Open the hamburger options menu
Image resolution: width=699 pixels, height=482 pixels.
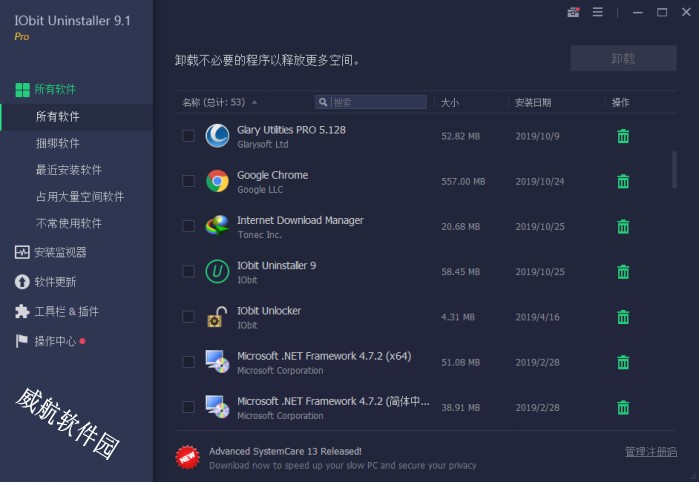tap(598, 12)
